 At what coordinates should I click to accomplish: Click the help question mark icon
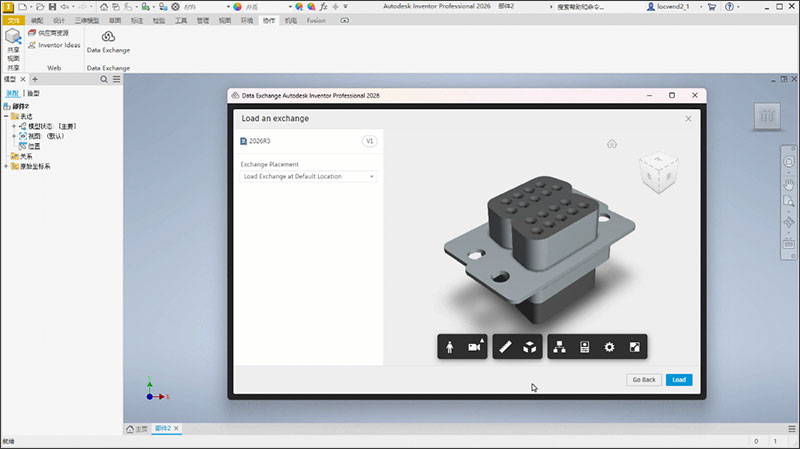[730, 7]
